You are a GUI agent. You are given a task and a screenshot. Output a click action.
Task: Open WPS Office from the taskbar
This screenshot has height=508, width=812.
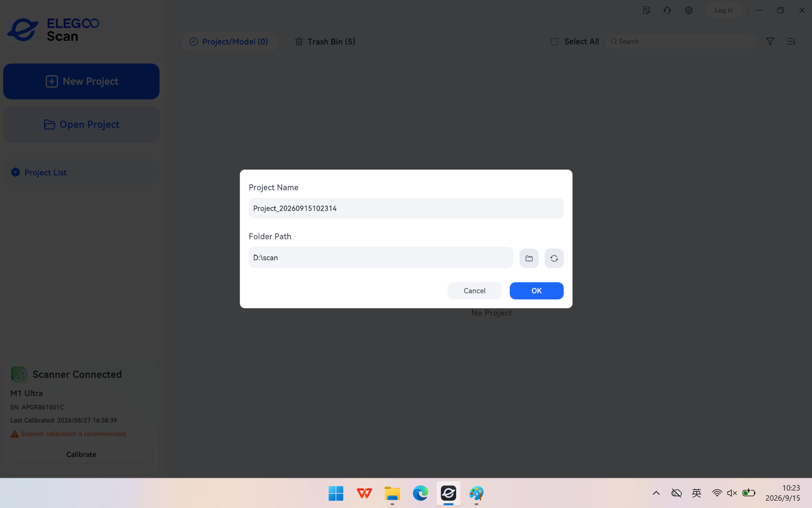point(364,493)
